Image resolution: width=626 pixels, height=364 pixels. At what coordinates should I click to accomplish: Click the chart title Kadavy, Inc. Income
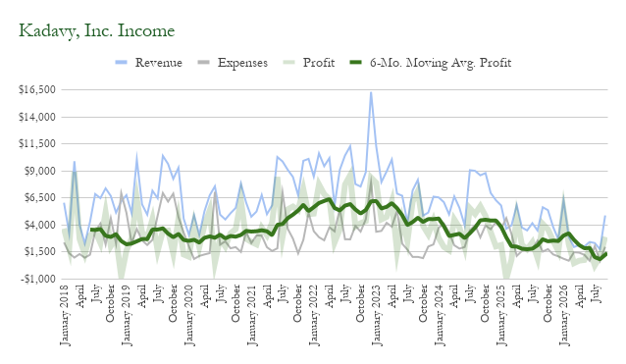click(96, 31)
